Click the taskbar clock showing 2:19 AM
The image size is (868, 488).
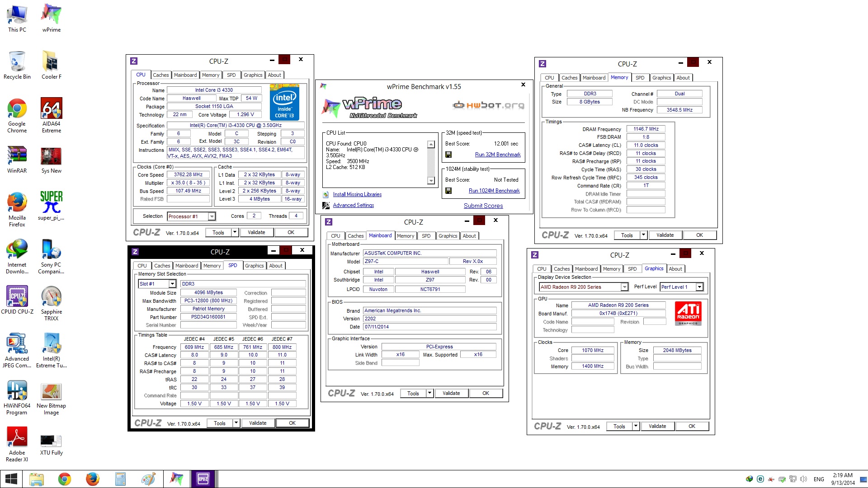pyautogui.click(x=843, y=479)
